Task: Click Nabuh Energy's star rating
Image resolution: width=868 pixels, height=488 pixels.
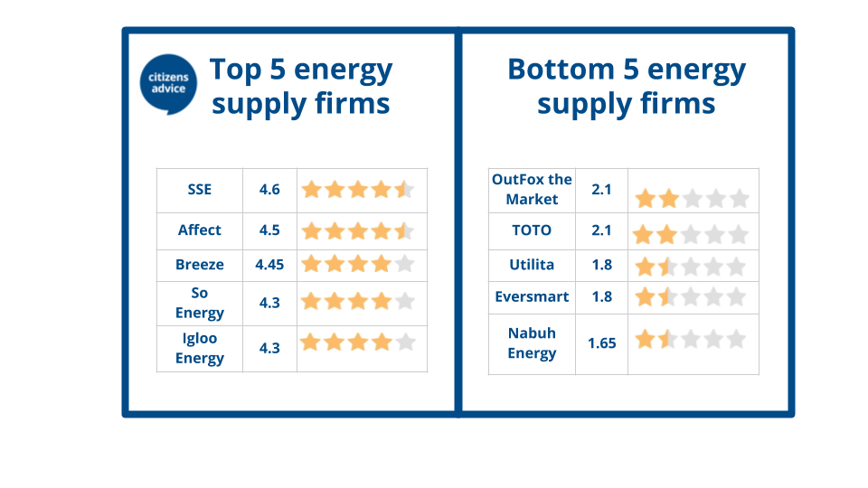Action: tap(690, 339)
